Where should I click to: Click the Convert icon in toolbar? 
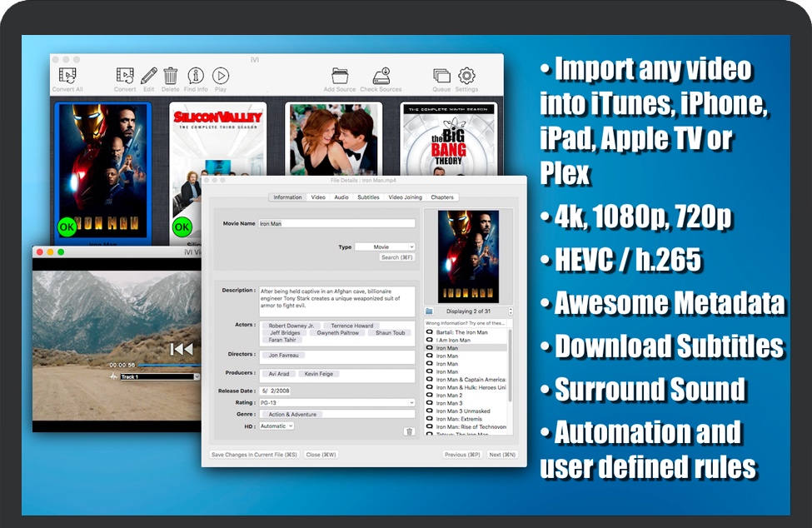point(125,76)
